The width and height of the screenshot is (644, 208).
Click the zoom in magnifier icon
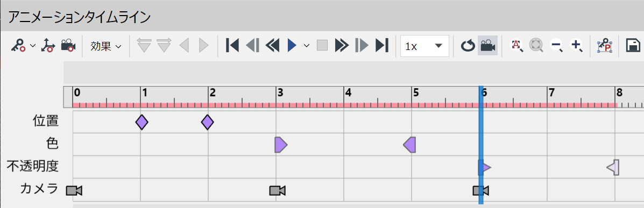pos(577,46)
